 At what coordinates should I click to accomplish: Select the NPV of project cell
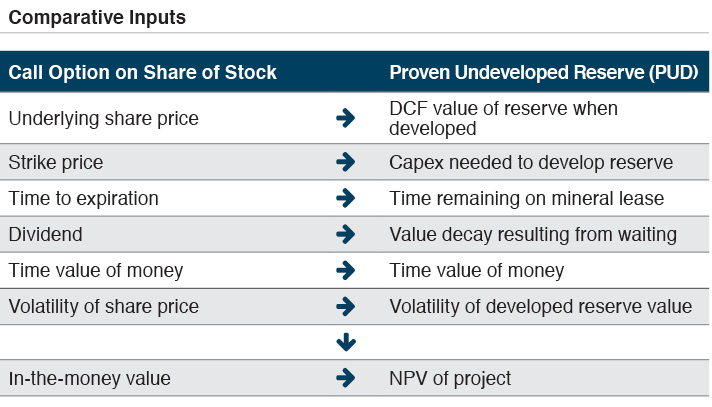point(450,378)
